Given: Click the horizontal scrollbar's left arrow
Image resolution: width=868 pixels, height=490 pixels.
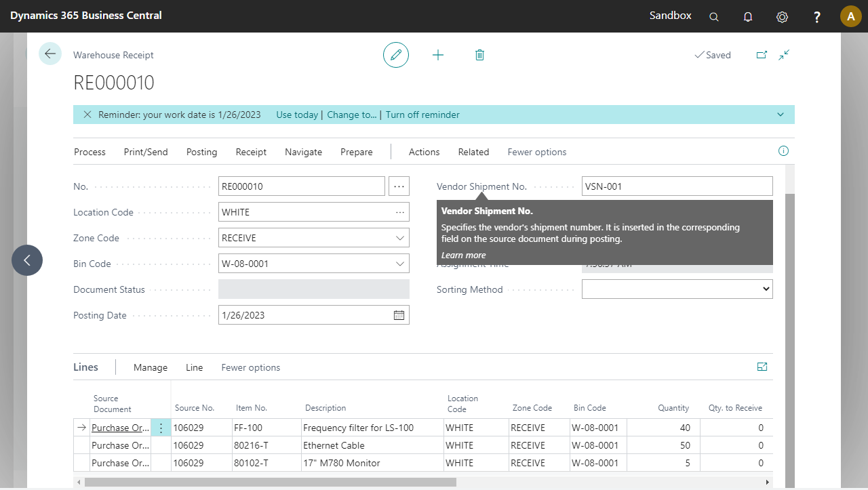Looking at the screenshot, I should point(79,482).
